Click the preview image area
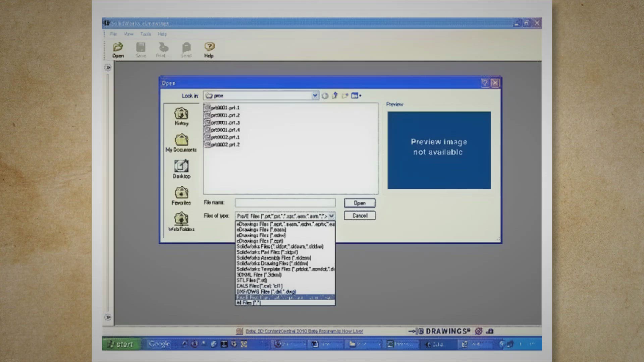The height and width of the screenshot is (362, 644). [439, 150]
